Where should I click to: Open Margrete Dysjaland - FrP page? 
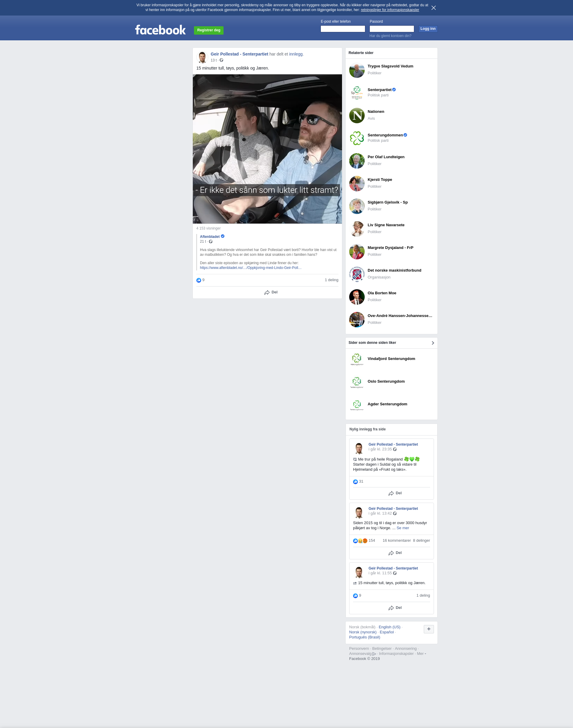[390, 247]
